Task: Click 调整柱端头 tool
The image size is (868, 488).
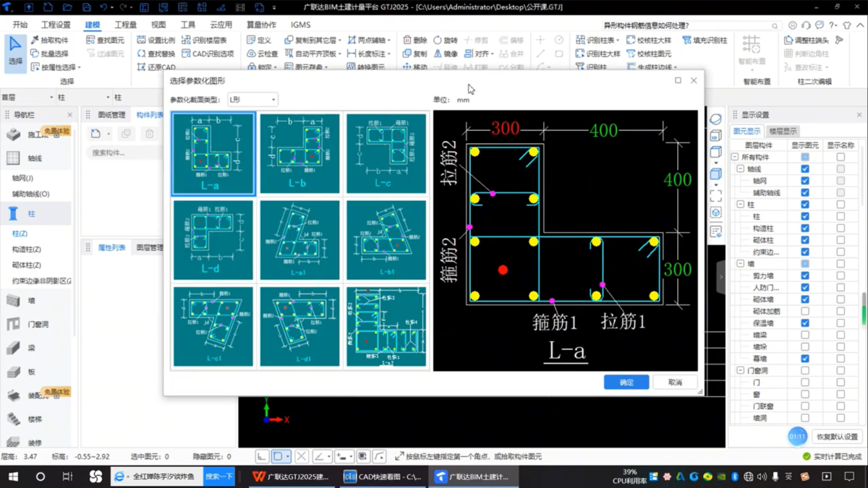Action: tap(807, 40)
